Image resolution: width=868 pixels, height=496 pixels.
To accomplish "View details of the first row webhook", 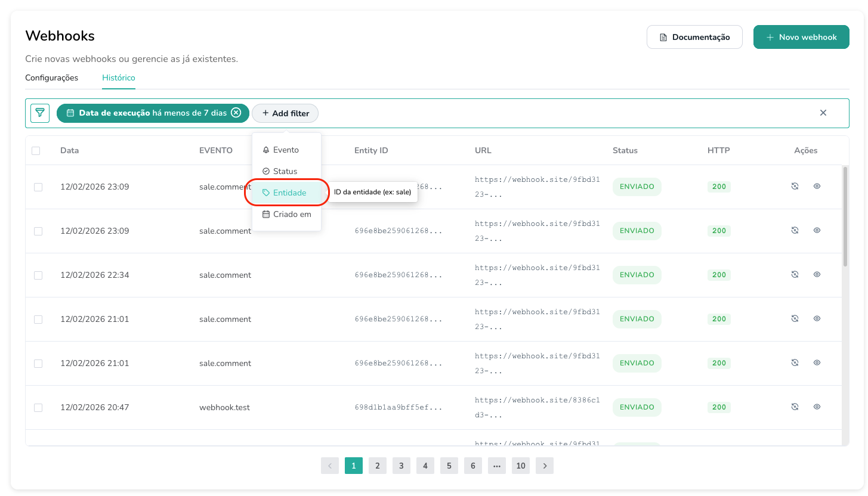I will click(x=817, y=187).
